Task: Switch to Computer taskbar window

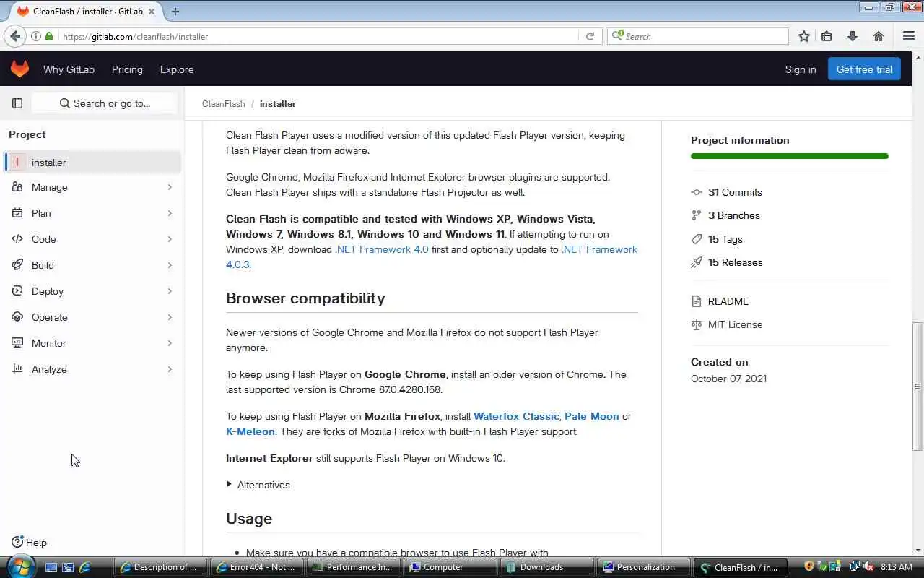Action: point(449,567)
